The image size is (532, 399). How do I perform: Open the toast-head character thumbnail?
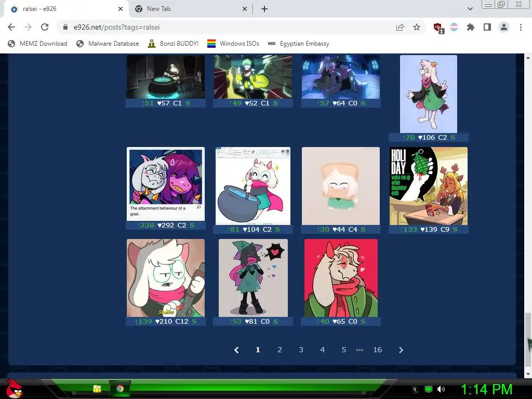tap(341, 186)
